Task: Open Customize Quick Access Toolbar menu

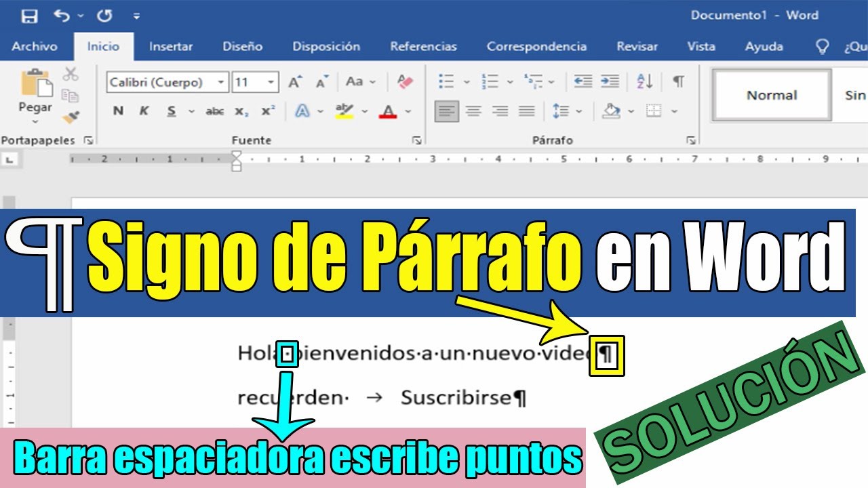Action: click(x=136, y=16)
